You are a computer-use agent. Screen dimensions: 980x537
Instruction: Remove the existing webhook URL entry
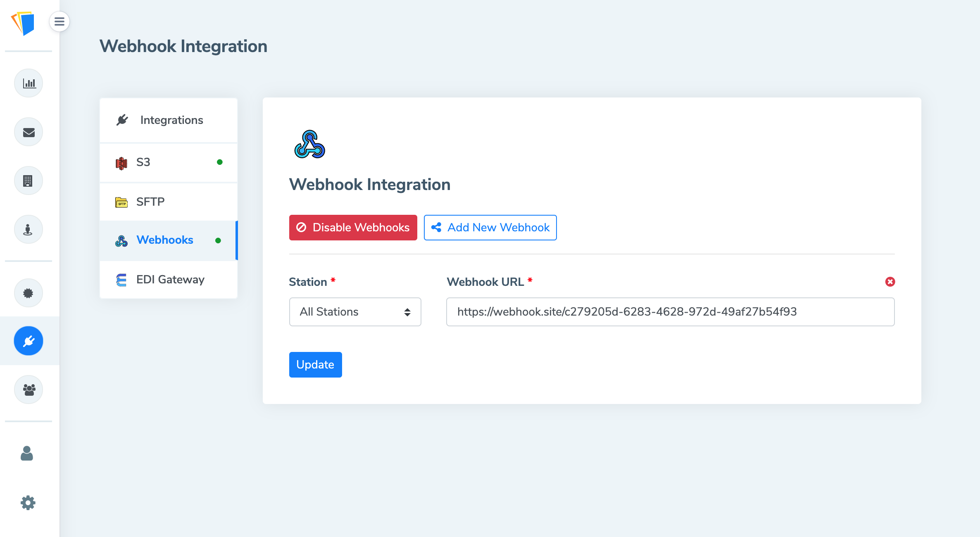coord(890,281)
